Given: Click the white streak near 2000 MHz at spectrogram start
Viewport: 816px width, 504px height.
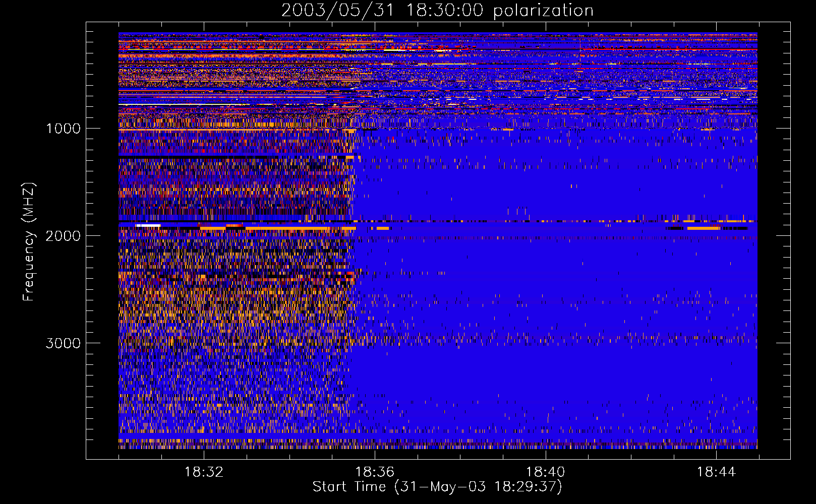Looking at the screenshot, I should tap(148, 226).
